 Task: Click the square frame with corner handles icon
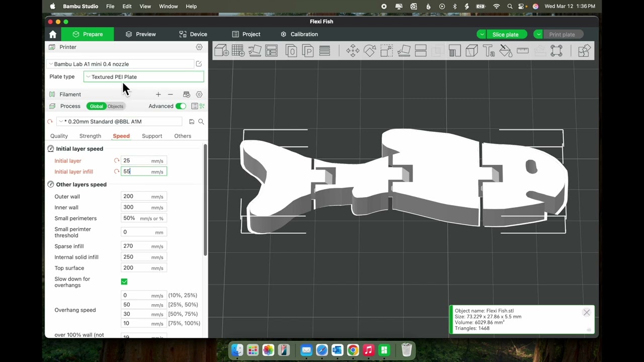tap(556, 50)
